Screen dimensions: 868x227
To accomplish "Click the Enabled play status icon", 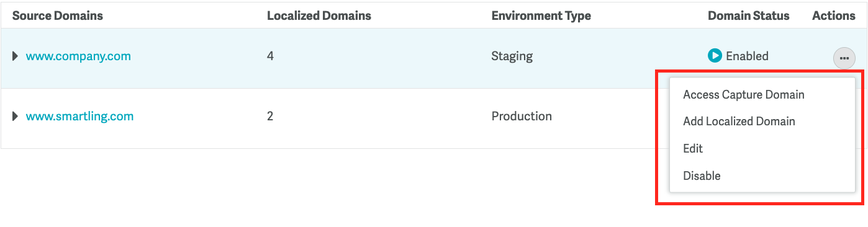I will tap(715, 56).
